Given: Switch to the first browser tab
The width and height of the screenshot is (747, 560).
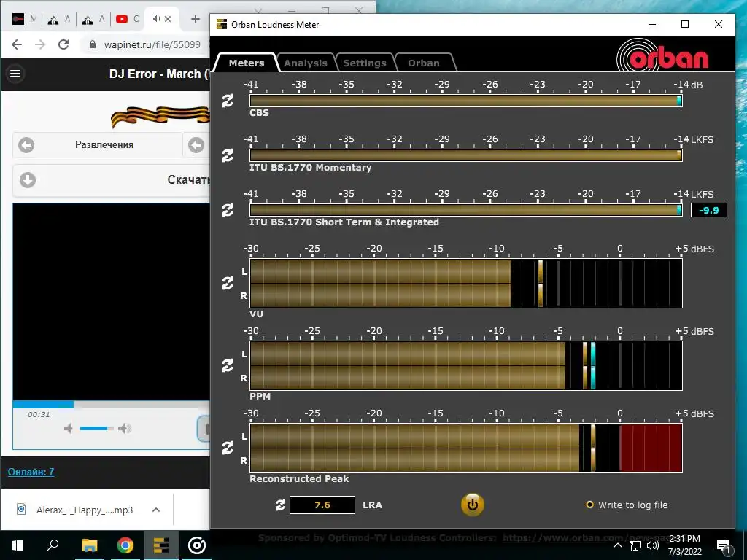Looking at the screenshot, I should point(24,19).
